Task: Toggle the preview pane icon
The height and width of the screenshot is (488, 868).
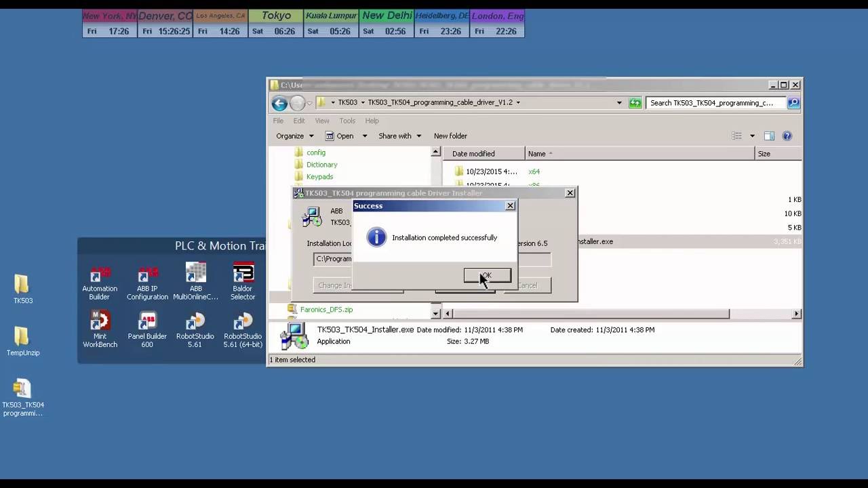Action: 769,136
